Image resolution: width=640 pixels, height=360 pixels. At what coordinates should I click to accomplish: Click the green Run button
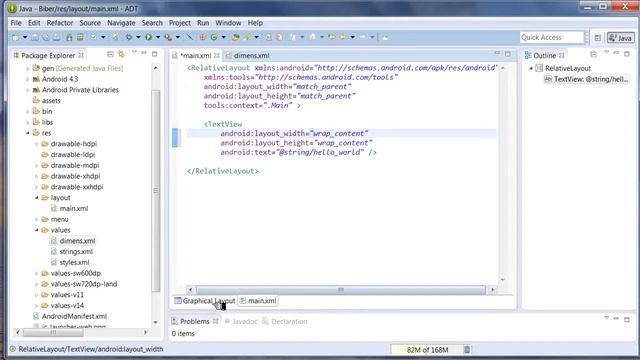click(x=149, y=37)
